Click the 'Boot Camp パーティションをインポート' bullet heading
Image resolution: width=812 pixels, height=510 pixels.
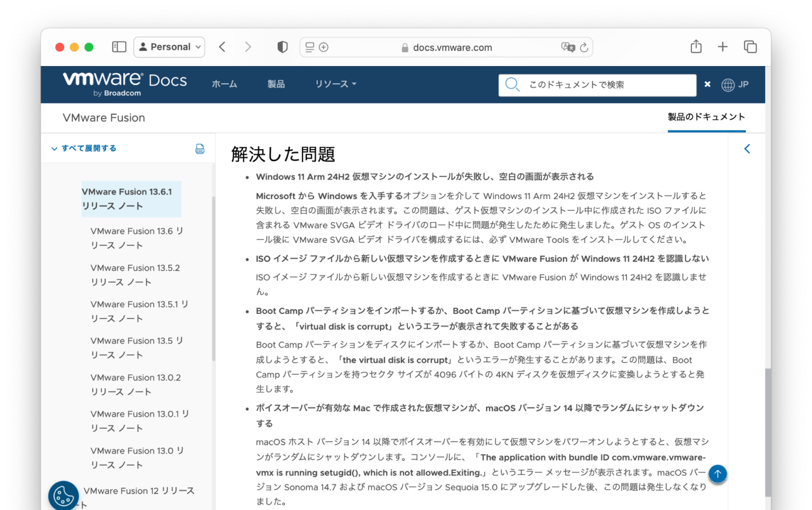pos(483,318)
